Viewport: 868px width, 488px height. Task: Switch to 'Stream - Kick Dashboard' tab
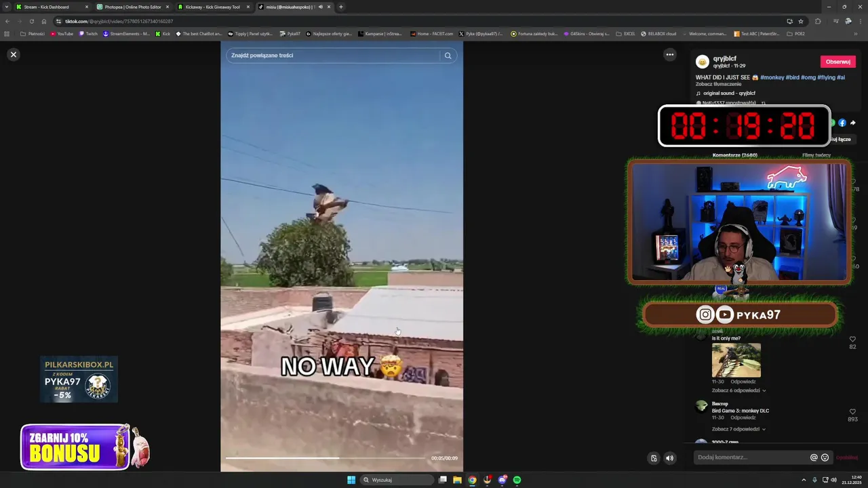[52, 7]
